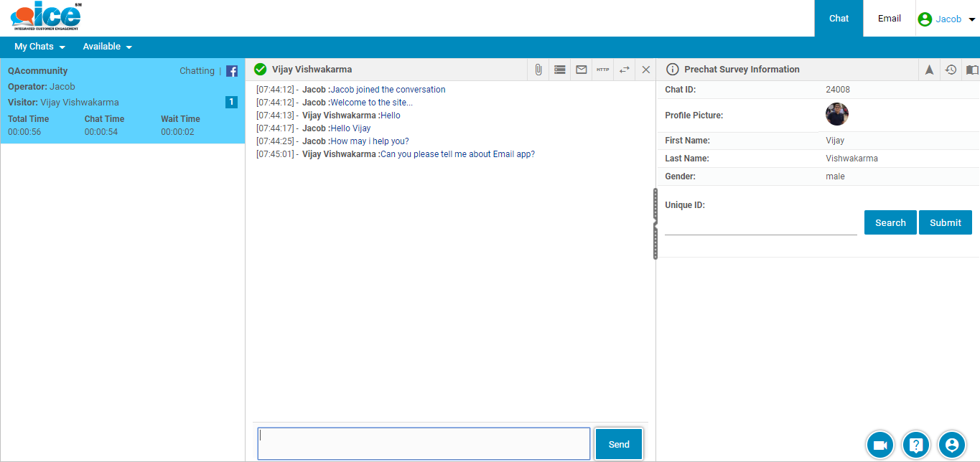This screenshot has width=980, height=462.
Task: Click the help question bubble button
Action: [915, 445]
